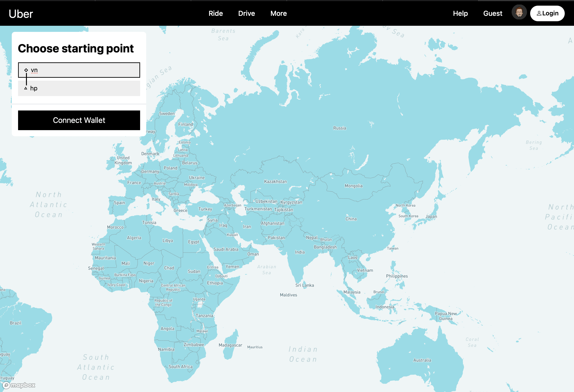This screenshot has width=574, height=392.
Task: Click the Mongolia label on map
Action: click(354, 186)
